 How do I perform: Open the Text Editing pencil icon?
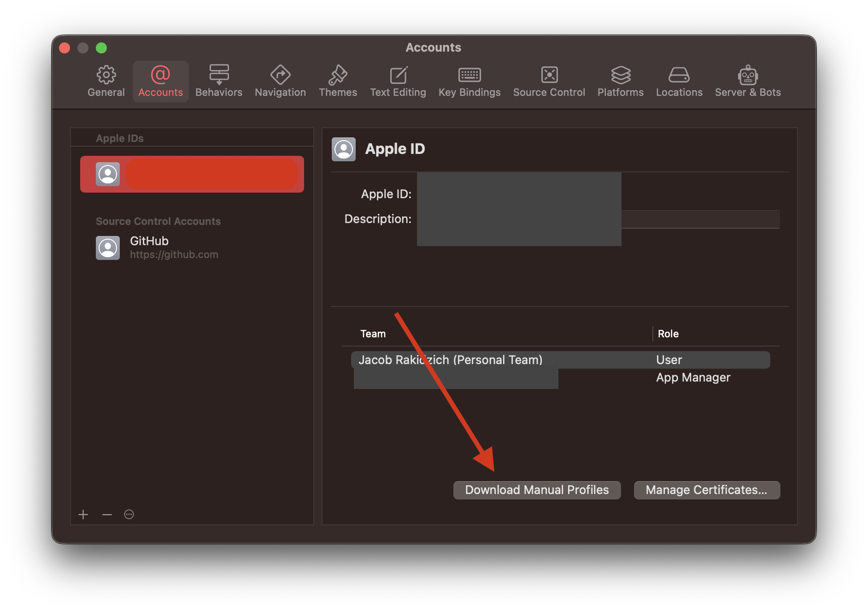(x=399, y=75)
